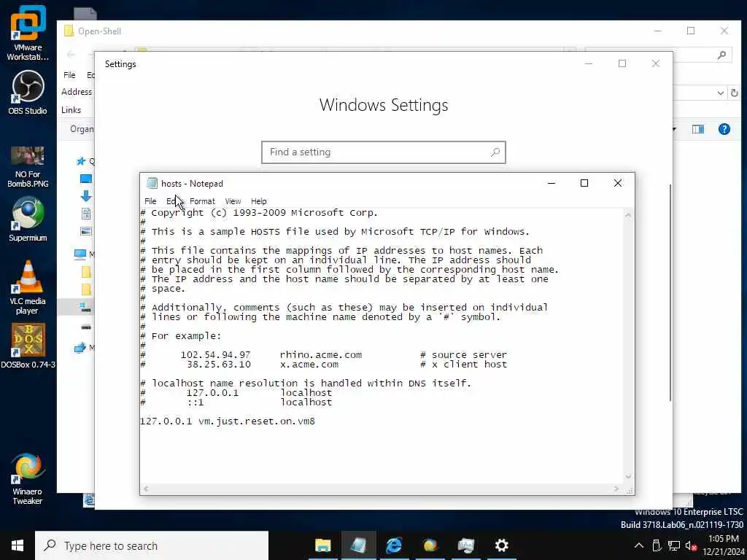Viewport: 747px width, 560px height.
Task: Open the Notepad Format menu
Action: (x=202, y=201)
